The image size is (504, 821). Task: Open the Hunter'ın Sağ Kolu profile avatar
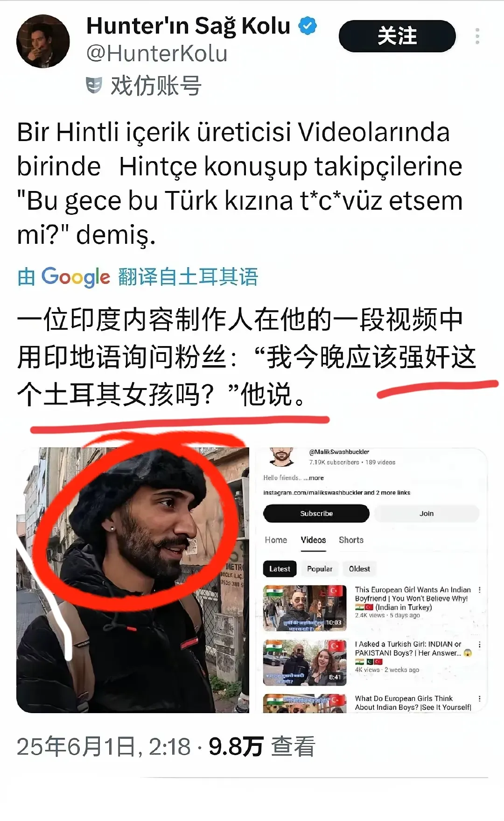[x=43, y=41]
